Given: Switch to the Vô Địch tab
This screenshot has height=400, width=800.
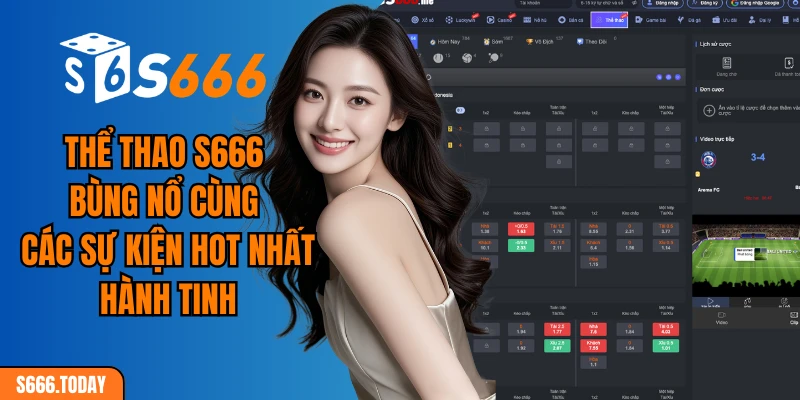Looking at the screenshot, I should (541, 41).
